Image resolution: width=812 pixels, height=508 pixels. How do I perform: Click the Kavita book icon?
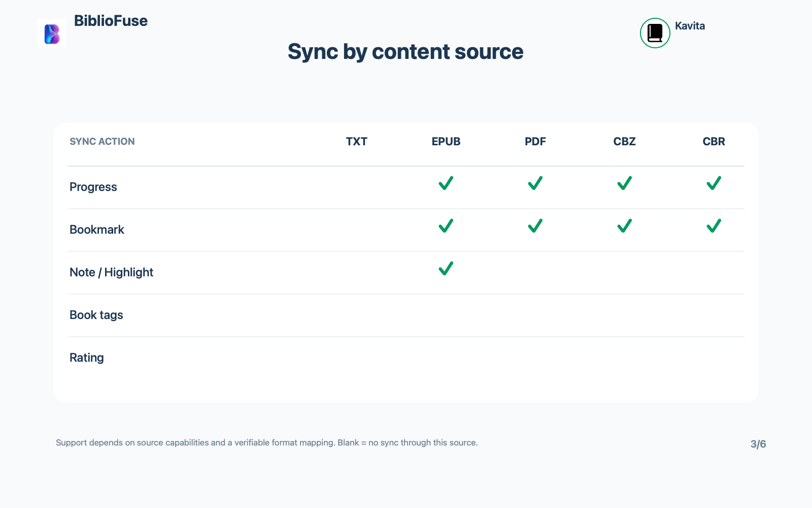[x=655, y=33]
